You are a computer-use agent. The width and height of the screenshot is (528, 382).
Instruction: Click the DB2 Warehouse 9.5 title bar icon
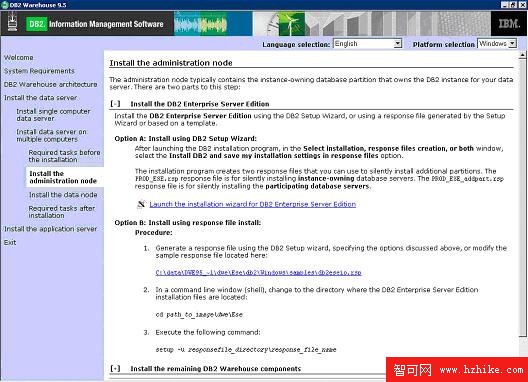click(x=4, y=5)
